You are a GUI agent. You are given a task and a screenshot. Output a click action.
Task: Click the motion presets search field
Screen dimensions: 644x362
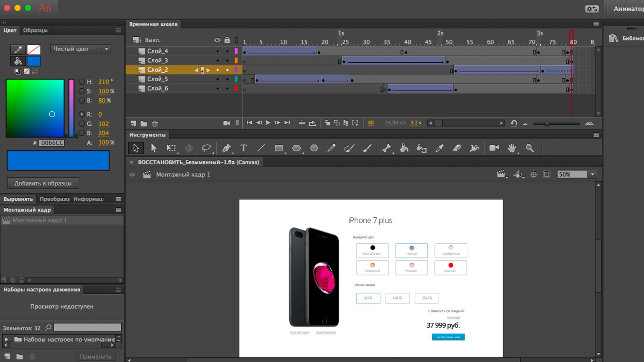[87, 328]
